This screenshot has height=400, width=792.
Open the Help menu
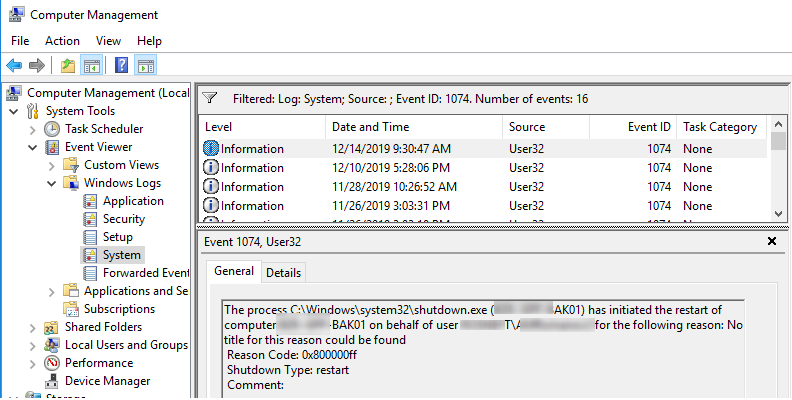[x=149, y=41]
